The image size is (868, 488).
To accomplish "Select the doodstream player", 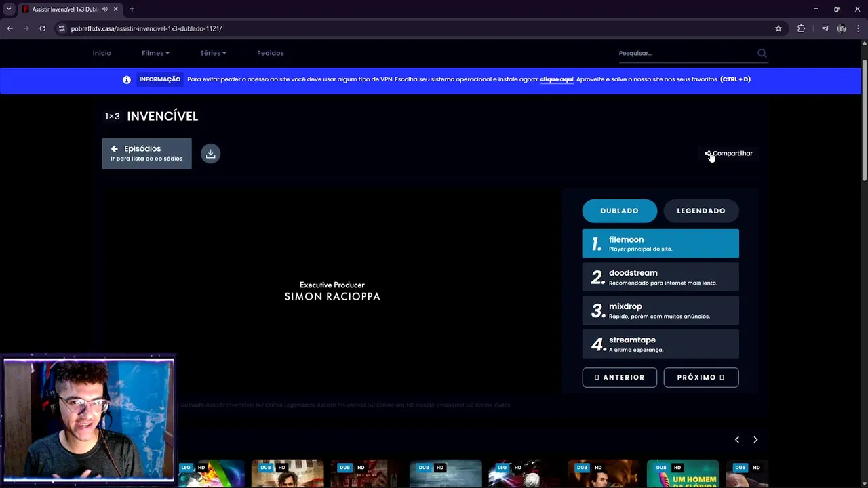I will coord(660,277).
